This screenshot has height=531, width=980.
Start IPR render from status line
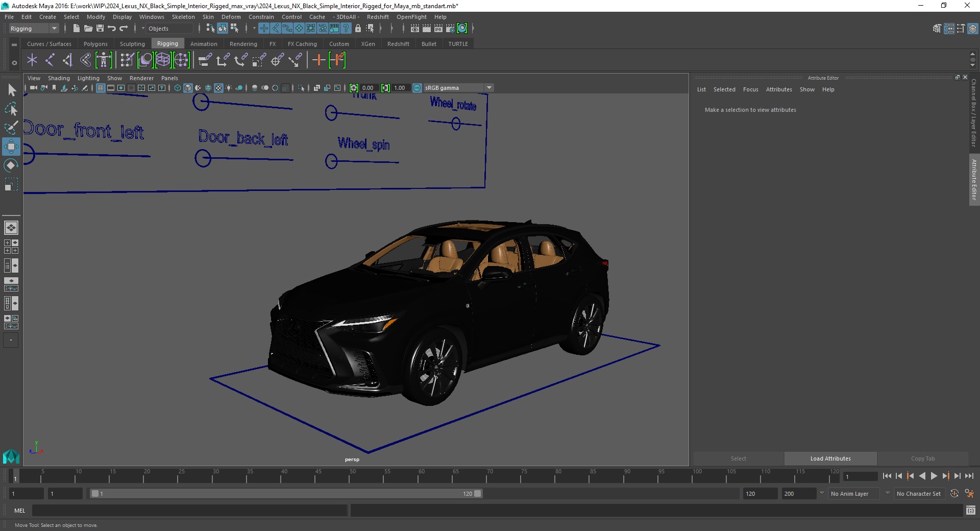438,29
